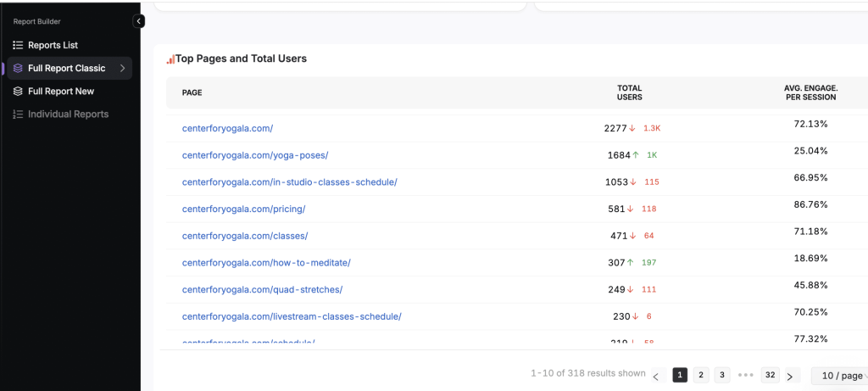This screenshot has height=391, width=868.
Task: Open the centerforyogala.com/pricing/ page link
Action: (243, 209)
